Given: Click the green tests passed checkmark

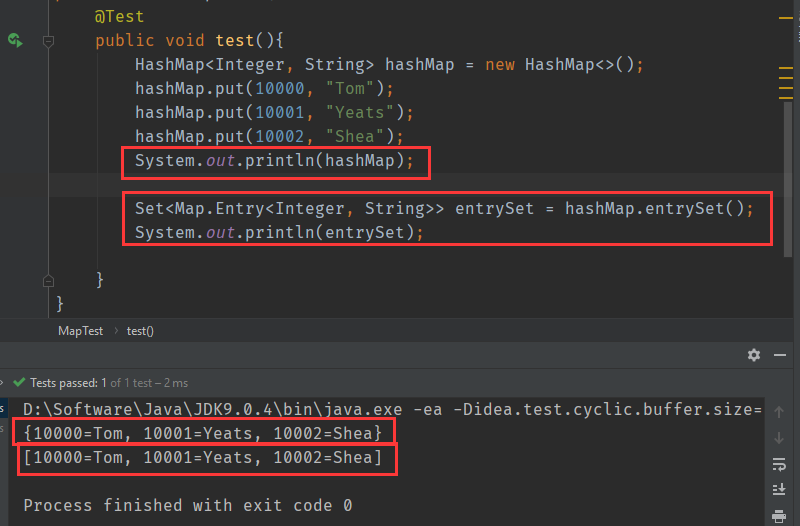Looking at the screenshot, I should point(19,382).
